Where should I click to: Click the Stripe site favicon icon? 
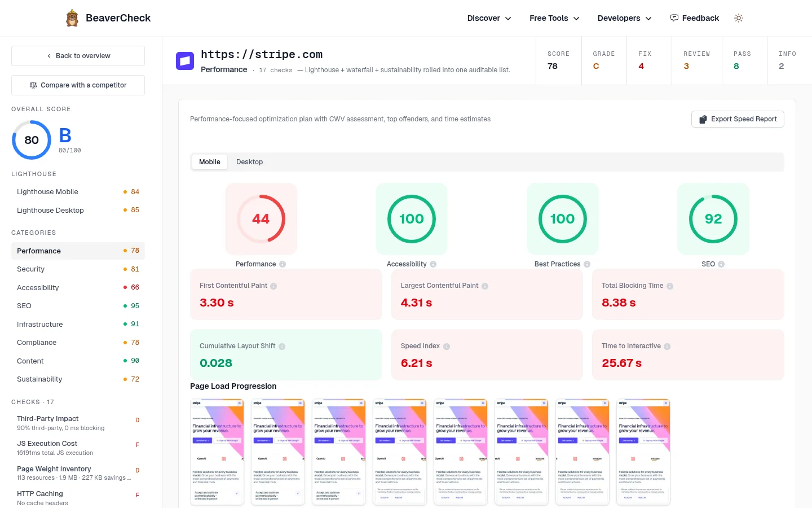pyautogui.click(x=185, y=61)
